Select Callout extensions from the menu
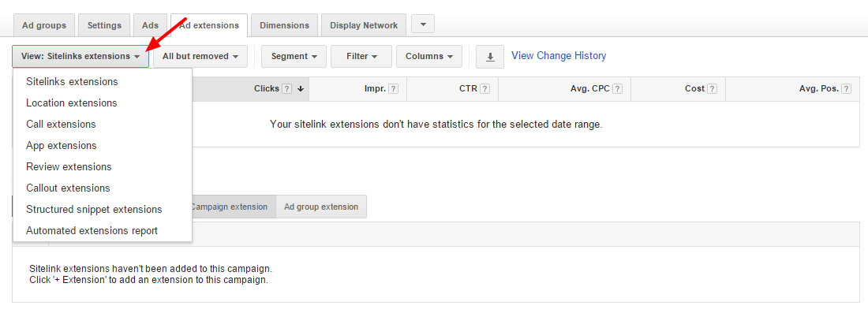Viewport: 868px width, 313px height. point(68,188)
